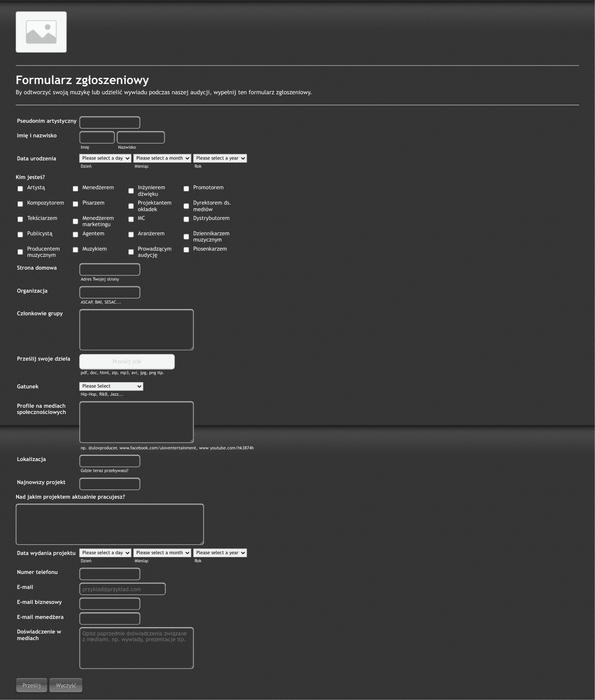Open project release date month dropdown

[162, 553]
